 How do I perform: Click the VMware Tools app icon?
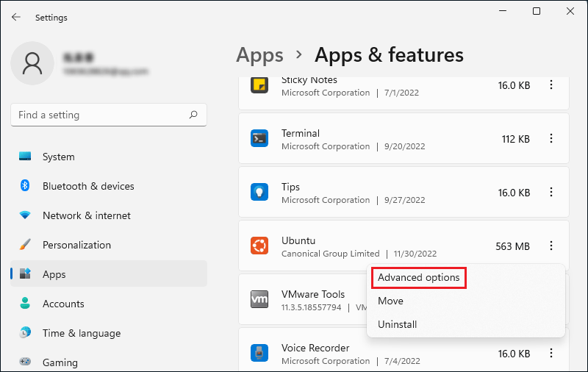coord(259,299)
